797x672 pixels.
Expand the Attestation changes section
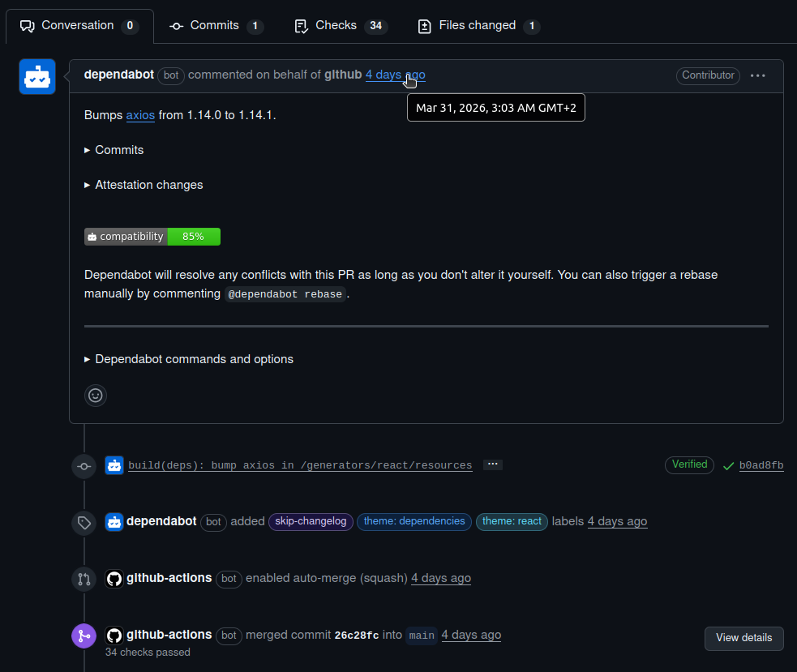tap(144, 185)
